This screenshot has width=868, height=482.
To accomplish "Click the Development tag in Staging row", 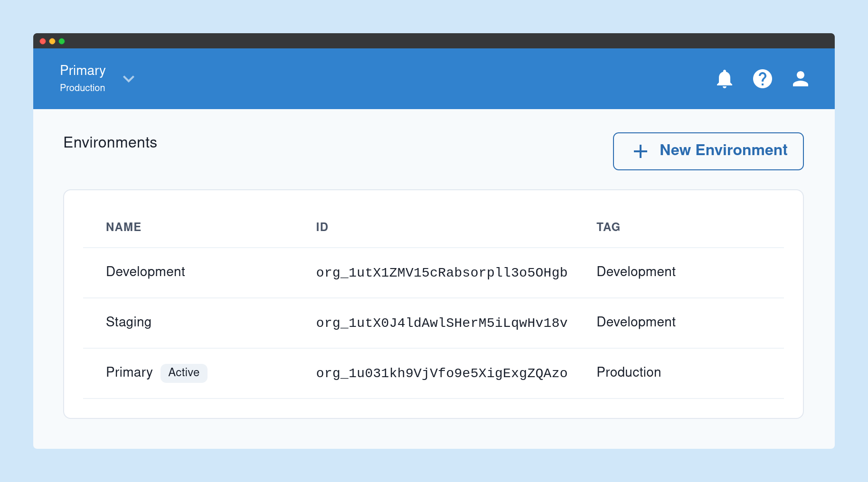I will pyautogui.click(x=635, y=322).
